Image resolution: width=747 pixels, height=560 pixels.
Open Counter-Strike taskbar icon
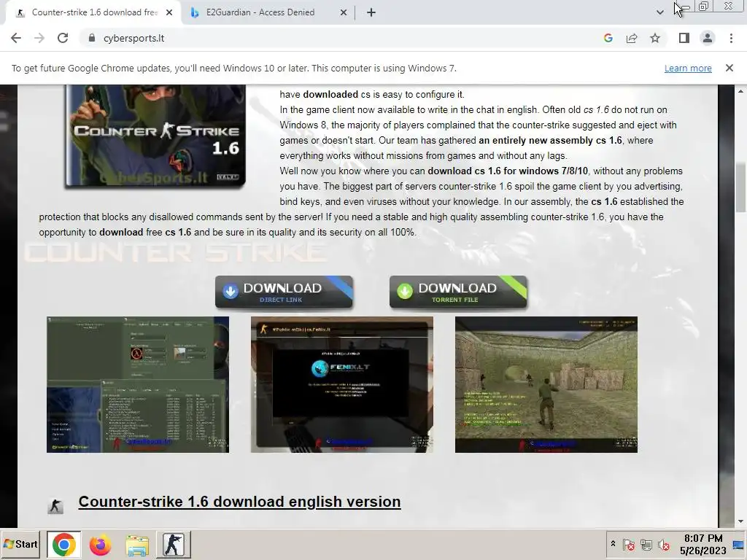[174, 544]
